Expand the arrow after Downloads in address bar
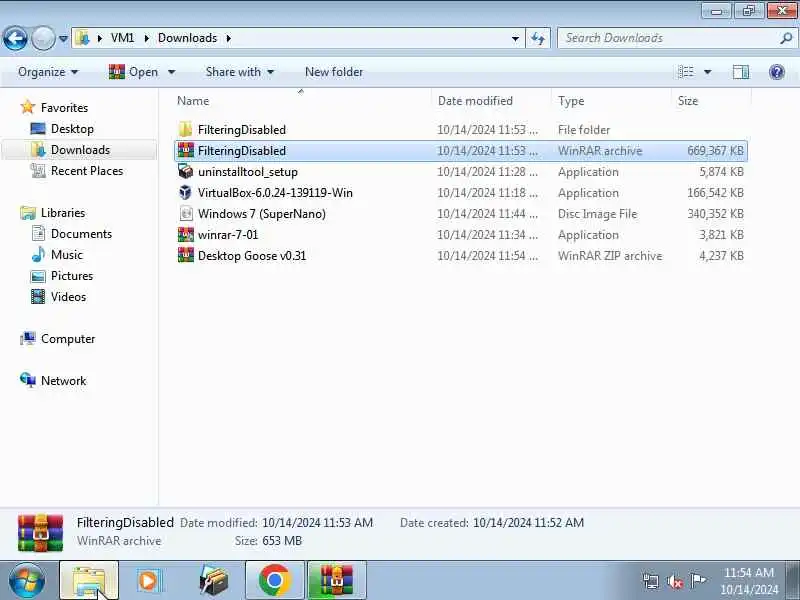Image resolution: width=800 pixels, height=600 pixels. click(x=229, y=38)
